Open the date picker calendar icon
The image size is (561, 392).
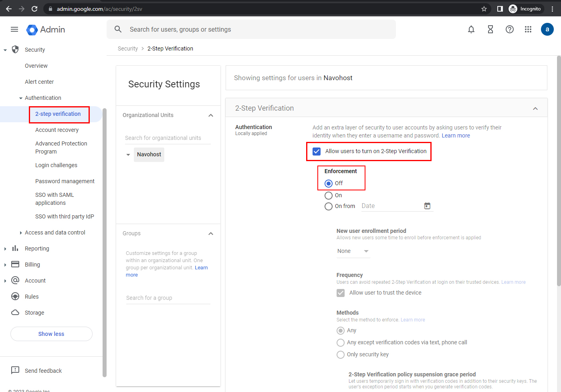(427, 206)
